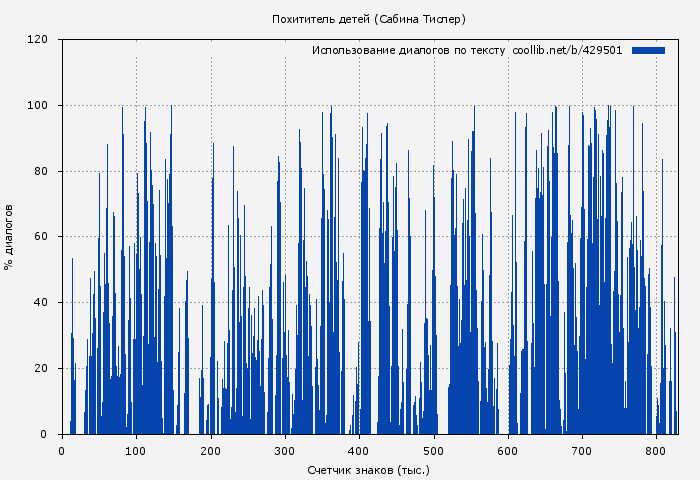Click the x-axis label "Счетчик знаков (тыс.)"
700x480 pixels.
click(x=369, y=469)
